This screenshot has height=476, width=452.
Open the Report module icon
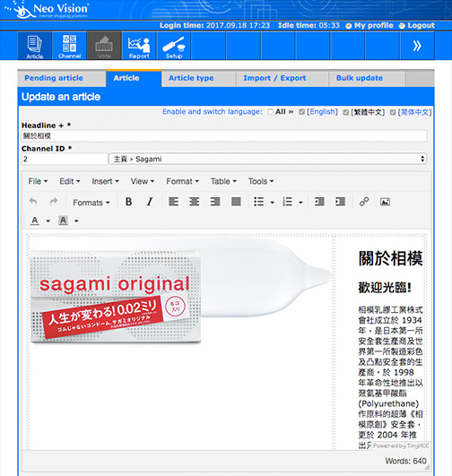pos(139,46)
